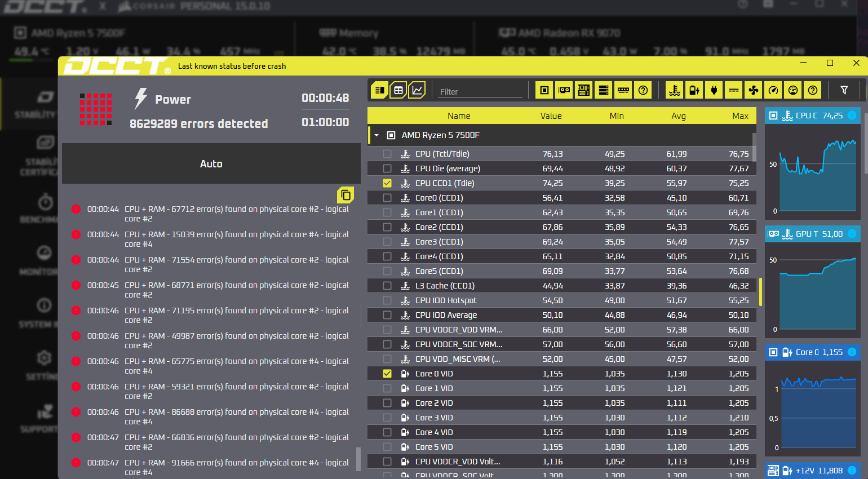The height and width of the screenshot is (479, 868).
Task: Check the CPU Die (average) checkbox
Action: pyautogui.click(x=387, y=168)
